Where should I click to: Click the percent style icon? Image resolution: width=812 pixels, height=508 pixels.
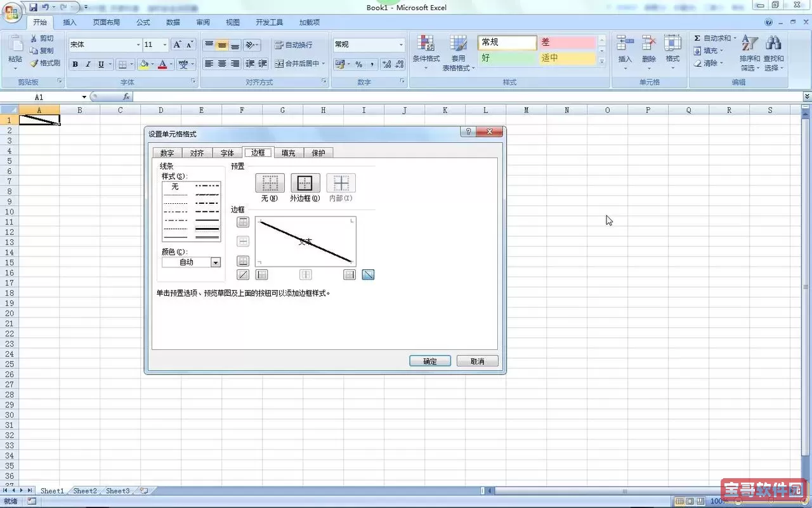[x=359, y=64]
